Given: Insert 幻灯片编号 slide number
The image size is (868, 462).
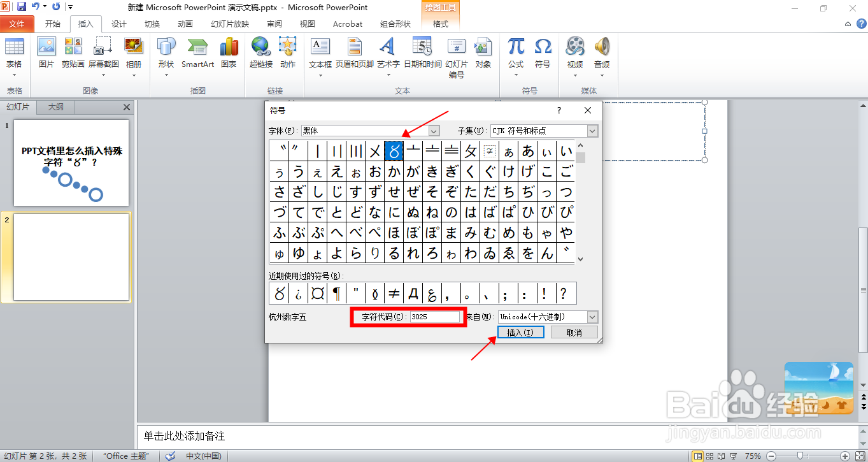Looking at the screenshot, I should click(457, 57).
